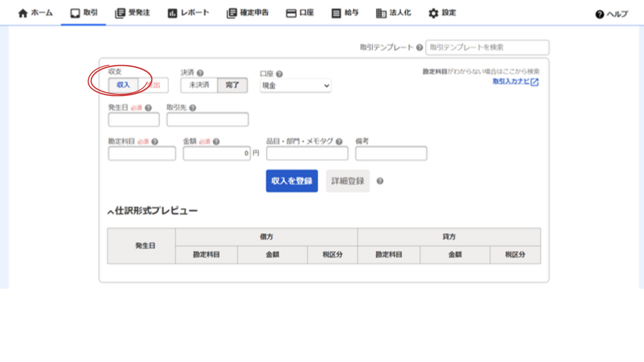The height and width of the screenshot is (362, 644).
Task: Click the 収入を登録 button
Action: click(x=292, y=181)
